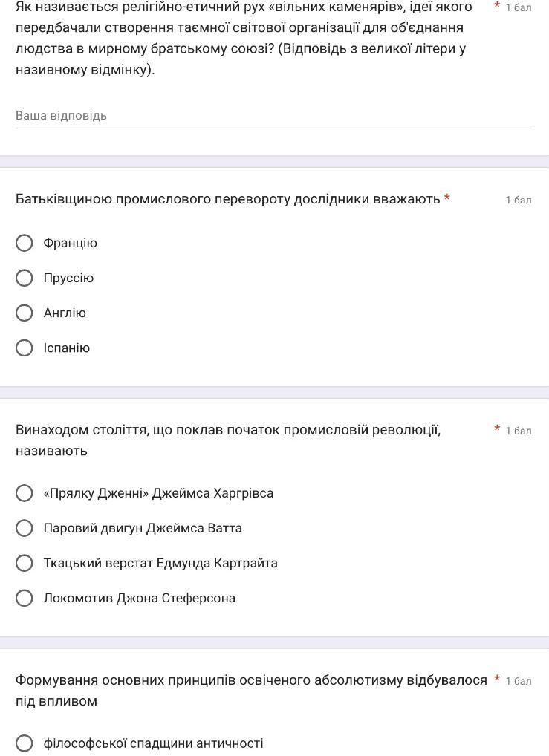Select Ткацький верстат Едмунда Картрайта
The image size is (549, 756).
pyautogui.click(x=25, y=563)
